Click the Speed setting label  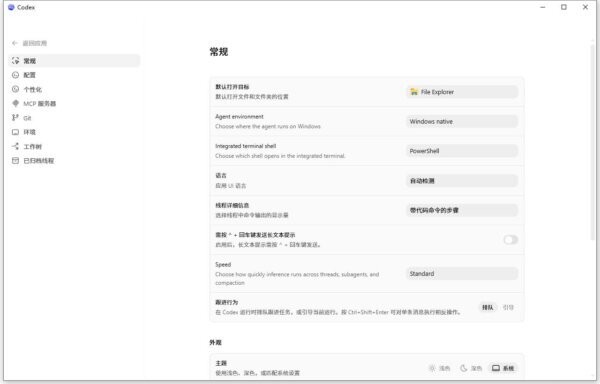[223, 264]
